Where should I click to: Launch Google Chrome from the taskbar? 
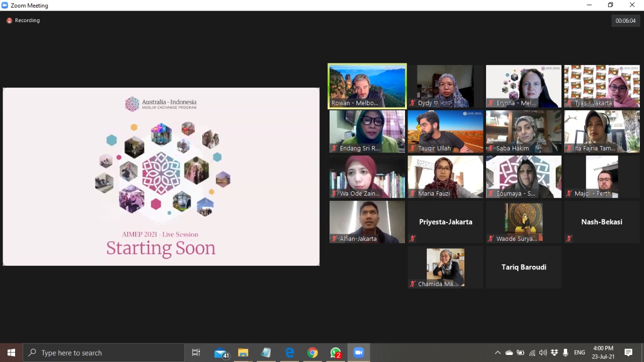coord(312,352)
